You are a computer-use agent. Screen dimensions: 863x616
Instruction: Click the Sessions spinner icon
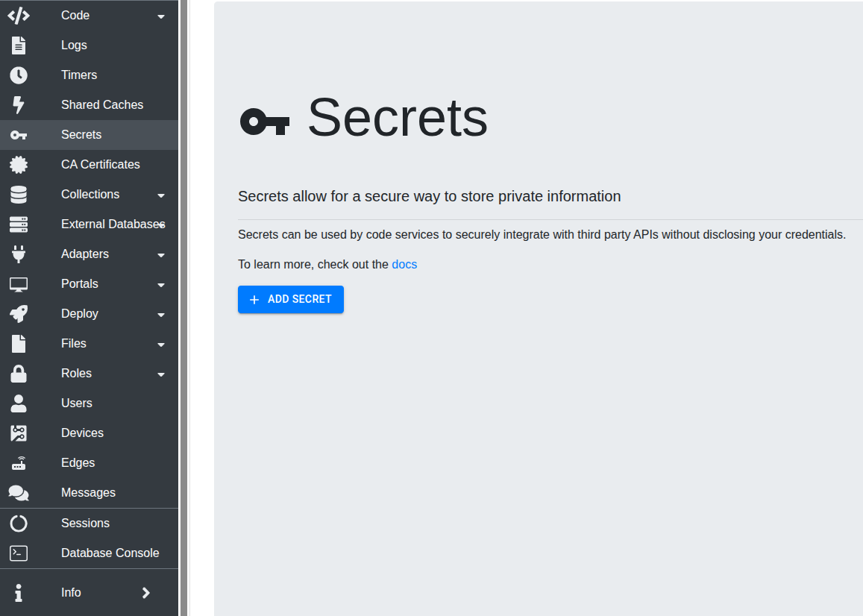point(19,524)
